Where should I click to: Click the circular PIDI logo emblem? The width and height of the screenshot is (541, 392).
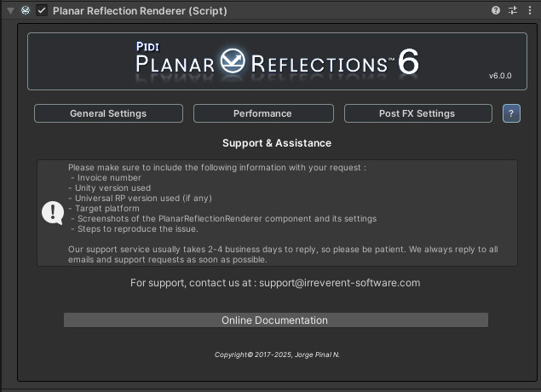pos(233,61)
